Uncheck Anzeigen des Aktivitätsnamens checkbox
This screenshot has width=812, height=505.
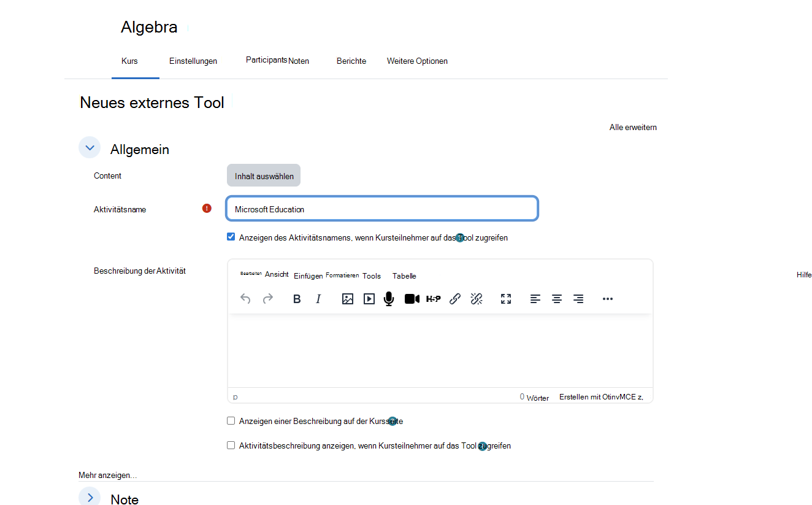pos(231,237)
